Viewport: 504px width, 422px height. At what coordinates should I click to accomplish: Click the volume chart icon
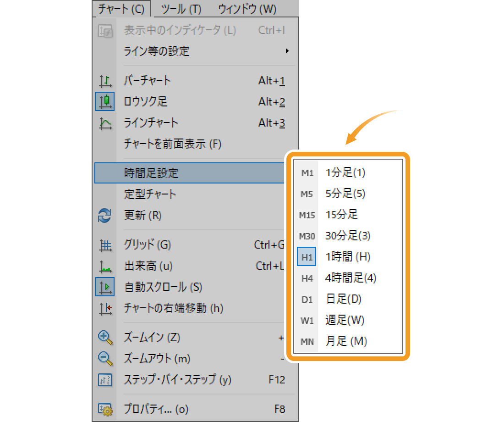pos(105,267)
